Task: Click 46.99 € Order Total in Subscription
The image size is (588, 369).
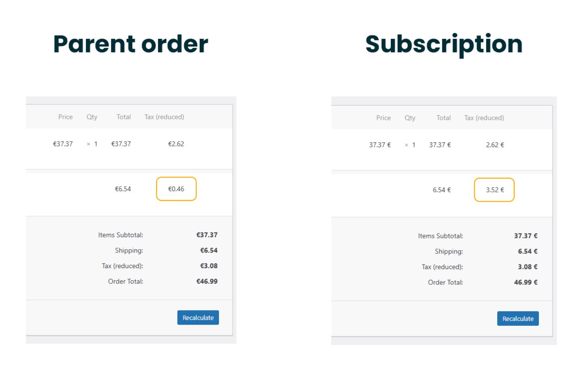Action: click(x=526, y=282)
